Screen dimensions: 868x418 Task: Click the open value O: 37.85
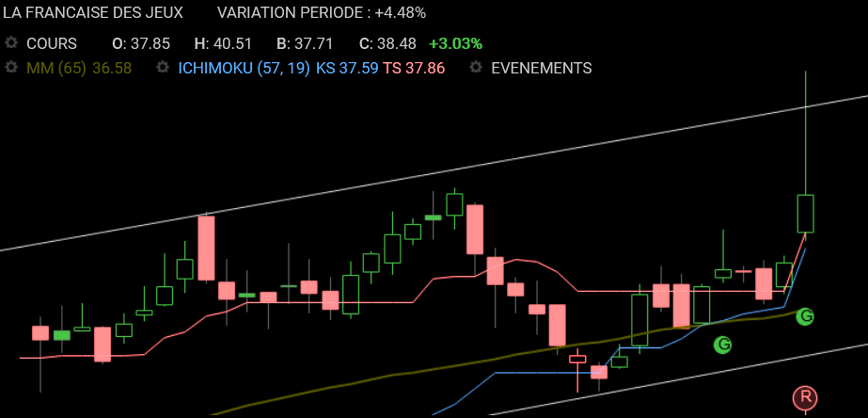(x=141, y=43)
